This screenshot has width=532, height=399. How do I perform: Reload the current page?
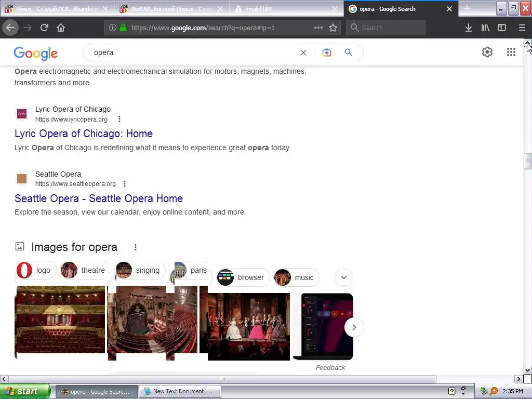pos(44,28)
